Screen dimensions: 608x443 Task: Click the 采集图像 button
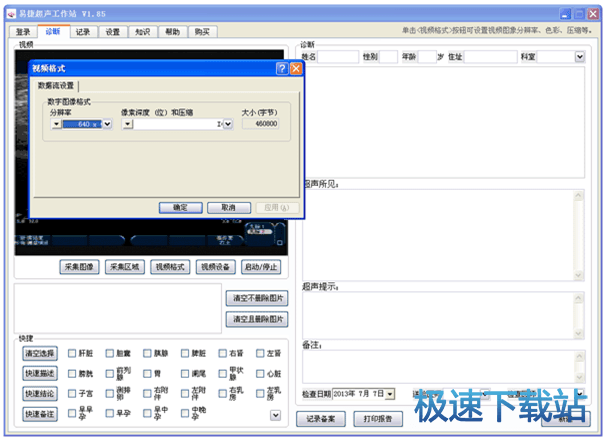(x=79, y=267)
